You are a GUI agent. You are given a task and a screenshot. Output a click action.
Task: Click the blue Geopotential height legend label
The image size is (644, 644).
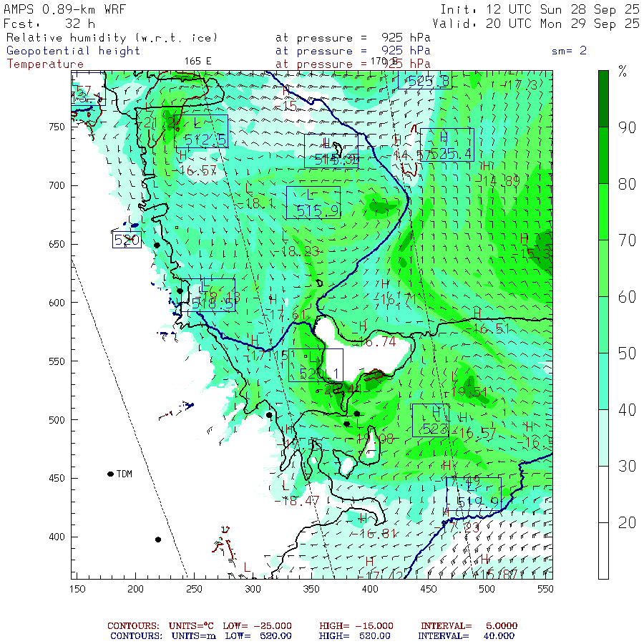tap(74, 51)
